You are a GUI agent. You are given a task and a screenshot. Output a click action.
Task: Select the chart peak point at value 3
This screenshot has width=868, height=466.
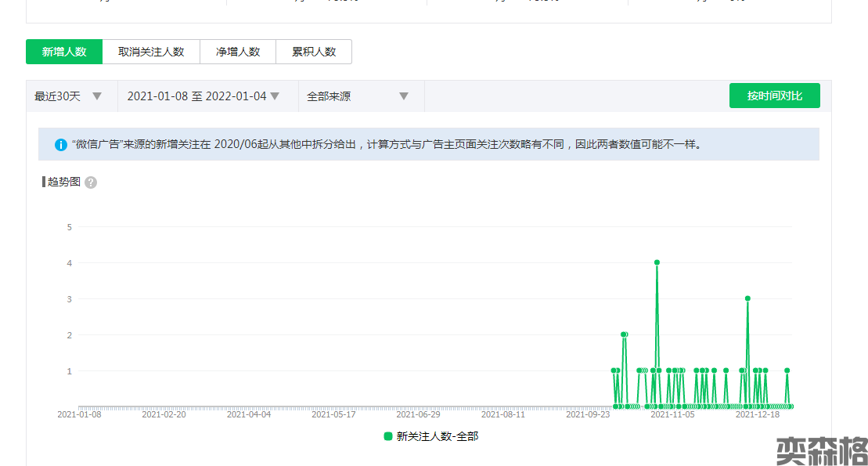747,298
